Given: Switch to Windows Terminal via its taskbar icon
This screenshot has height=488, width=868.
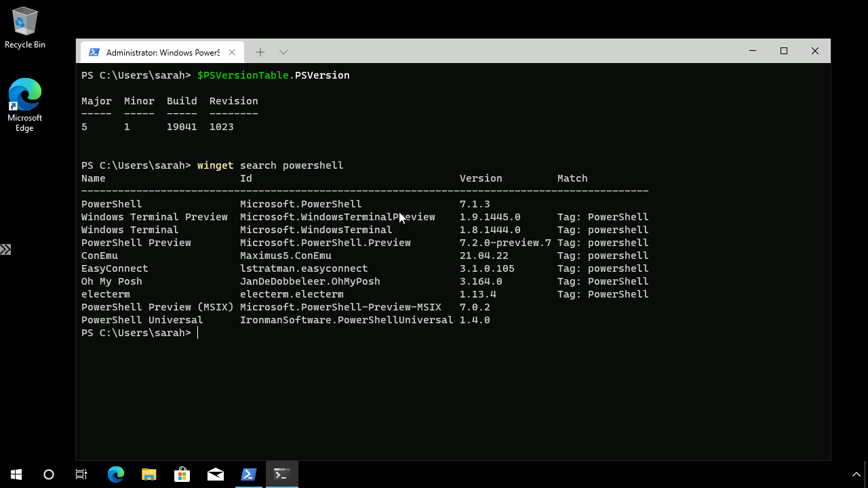Looking at the screenshot, I should [x=281, y=474].
